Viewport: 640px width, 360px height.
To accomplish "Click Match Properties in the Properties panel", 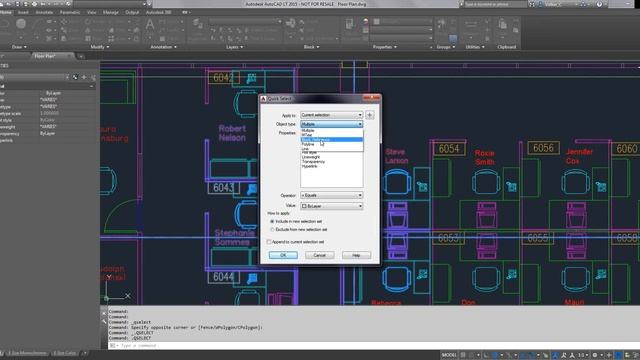I will (349, 24).
